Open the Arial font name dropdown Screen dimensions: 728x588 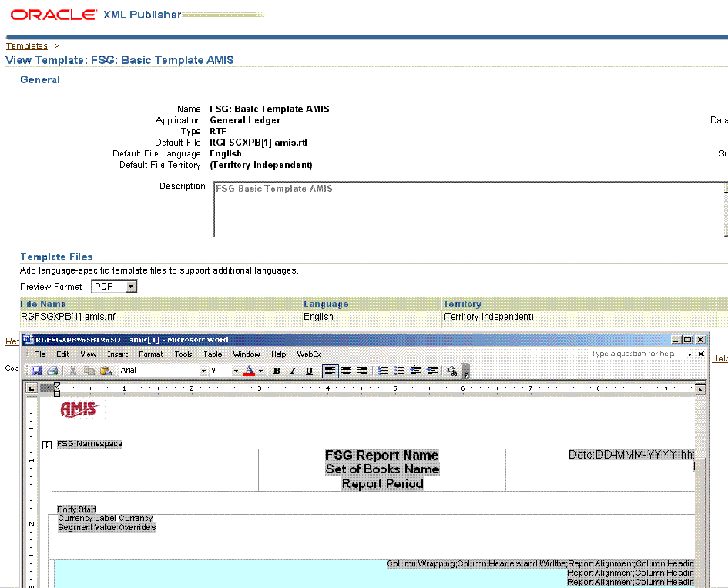203,371
